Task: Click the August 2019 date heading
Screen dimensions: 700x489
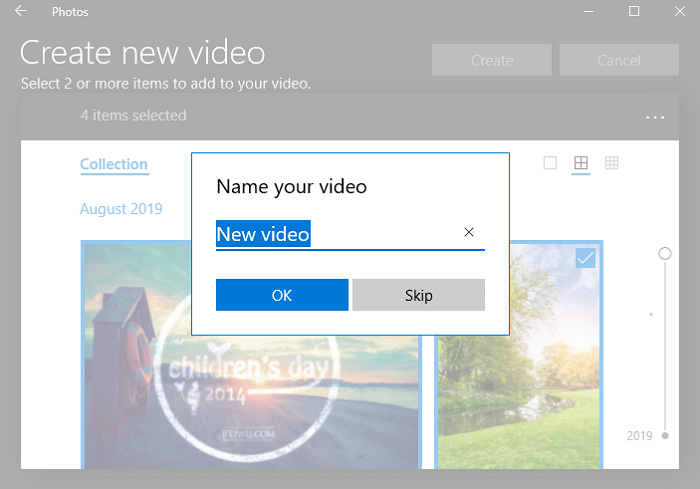Action: click(121, 209)
